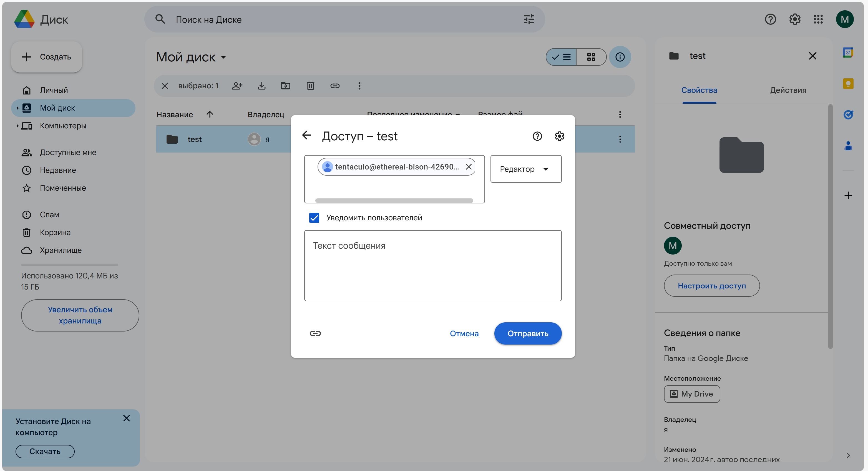The width and height of the screenshot is (868, 471).
Task: Click the Google Drive logo
Action: click(24, 19)
